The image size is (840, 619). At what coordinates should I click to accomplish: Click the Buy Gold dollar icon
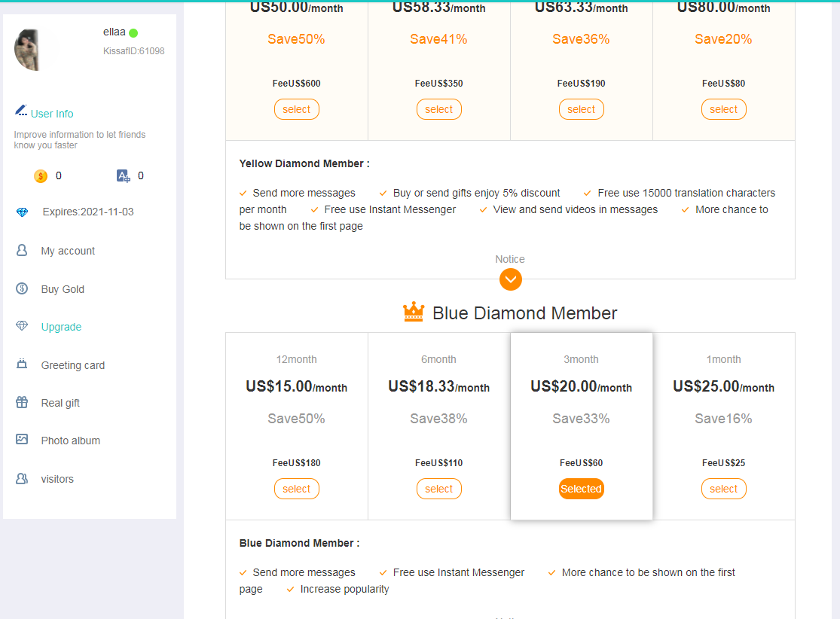tap(22, 289)
